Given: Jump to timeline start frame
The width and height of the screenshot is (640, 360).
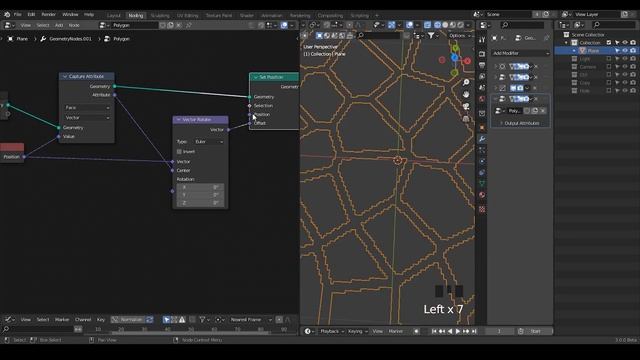Looking at the screenshot, I should coord(434,331).
